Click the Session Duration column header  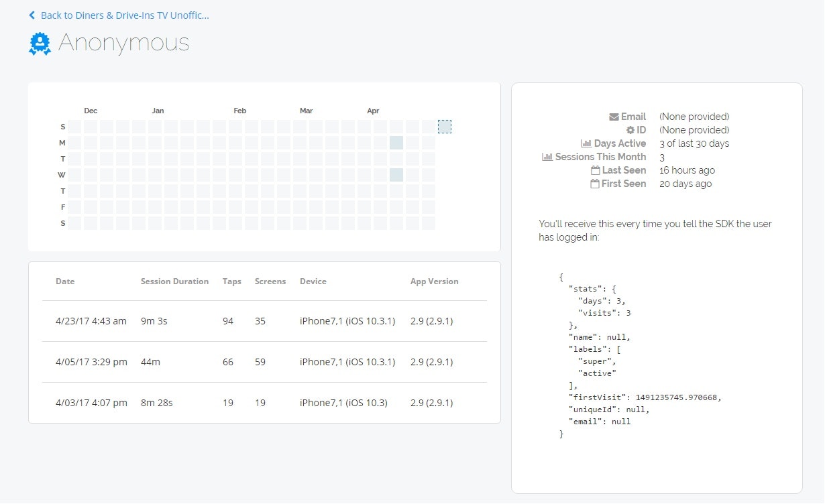click(174, 281)
